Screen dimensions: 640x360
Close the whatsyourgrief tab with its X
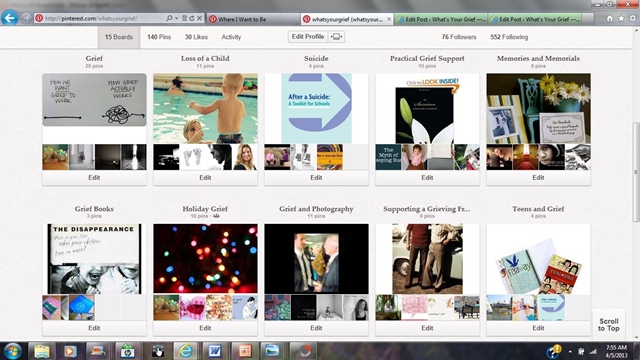pos(389,19)
